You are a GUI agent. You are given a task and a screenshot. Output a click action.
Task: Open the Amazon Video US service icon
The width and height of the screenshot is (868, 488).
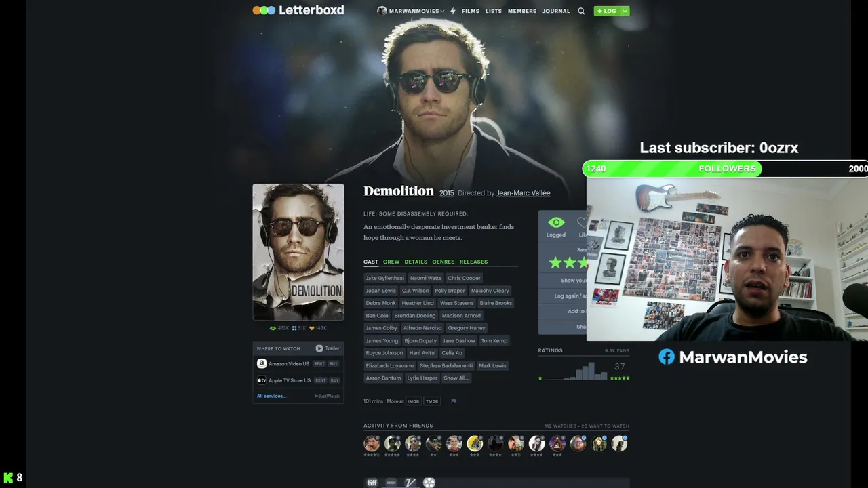(261, 363)
